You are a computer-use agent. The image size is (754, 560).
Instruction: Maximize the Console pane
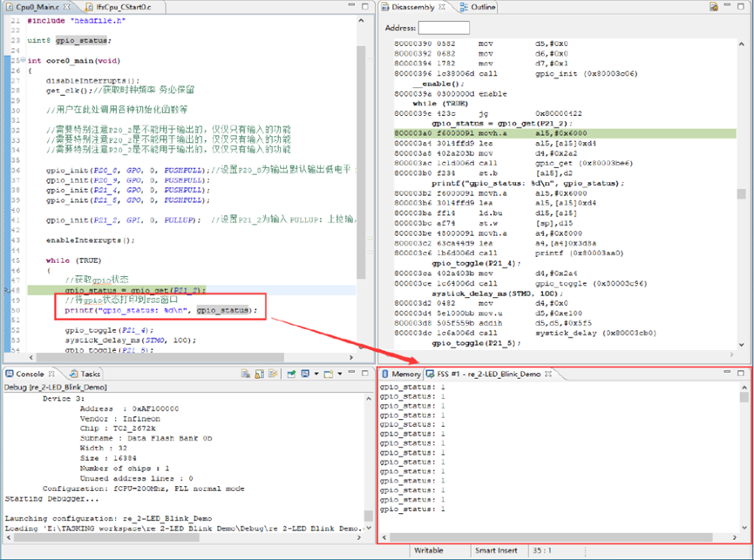coord(365,373)
